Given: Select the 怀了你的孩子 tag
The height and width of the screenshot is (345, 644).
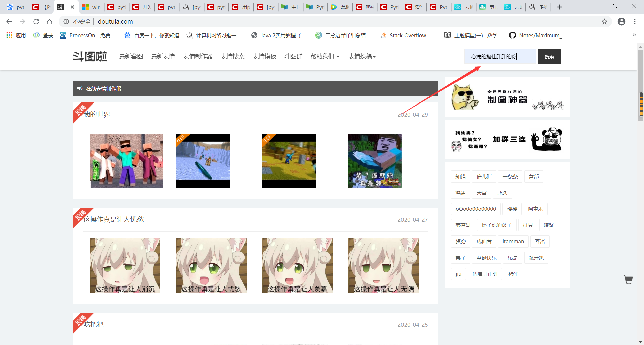Looking at the screenshot, I should coord(497,225).
